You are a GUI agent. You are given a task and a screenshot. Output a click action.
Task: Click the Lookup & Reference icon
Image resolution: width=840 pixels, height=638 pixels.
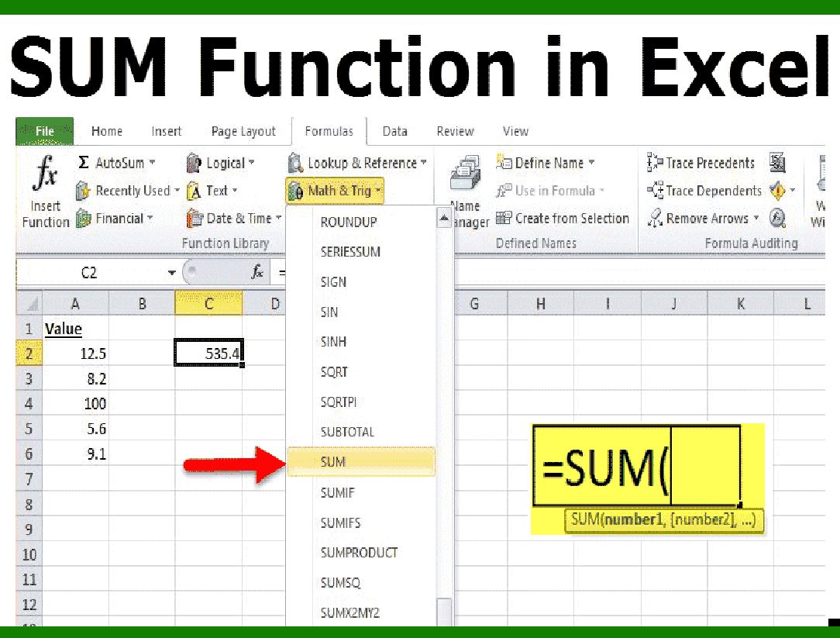pyautogui.click(x=295, y=163)
